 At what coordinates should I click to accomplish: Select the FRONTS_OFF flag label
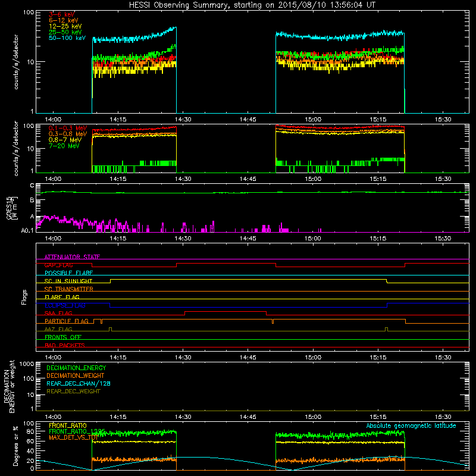(x=63, y=337)
